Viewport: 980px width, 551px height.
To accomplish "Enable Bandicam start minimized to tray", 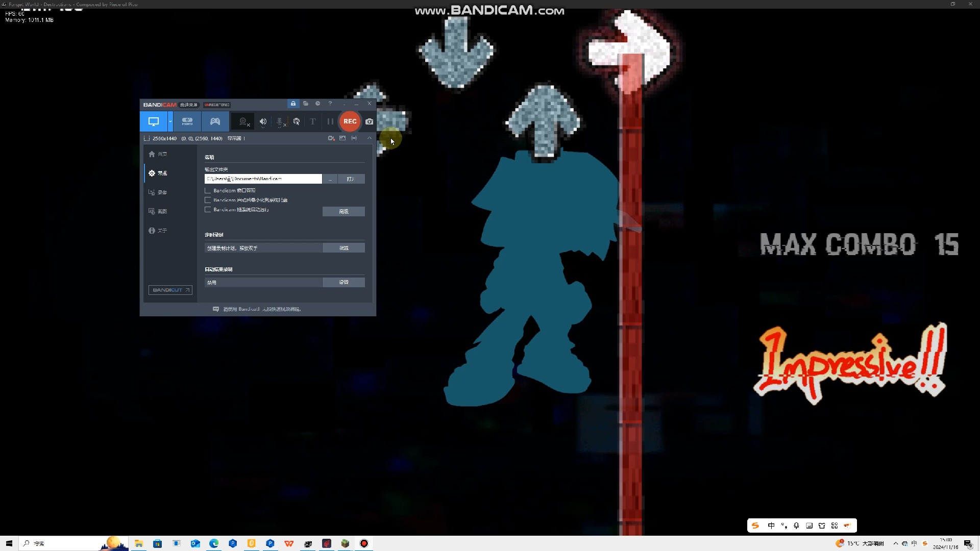I will pyautogui.click(x=208, y=200).
